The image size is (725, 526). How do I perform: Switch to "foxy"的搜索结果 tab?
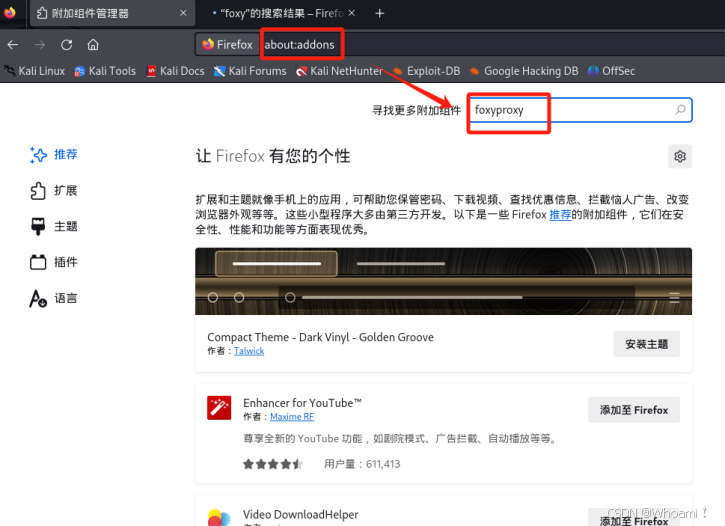[x=281, y=13]
